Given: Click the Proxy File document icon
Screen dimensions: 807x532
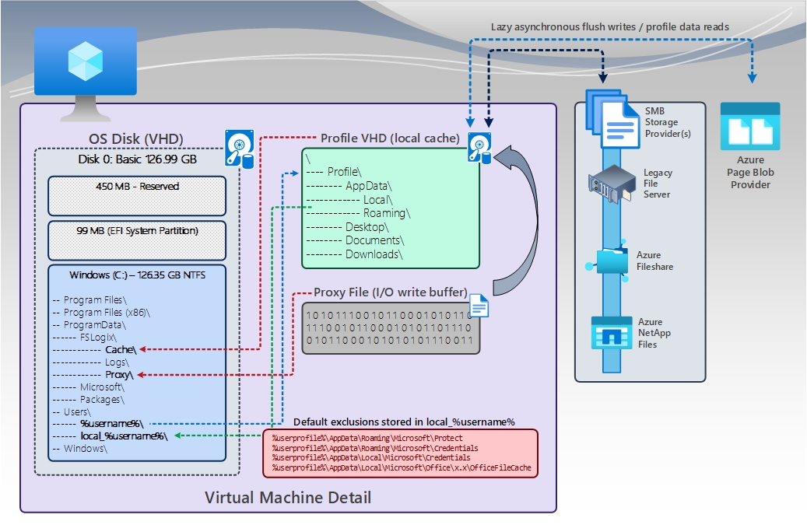Looking at the screenshot, I should (479, 306).
